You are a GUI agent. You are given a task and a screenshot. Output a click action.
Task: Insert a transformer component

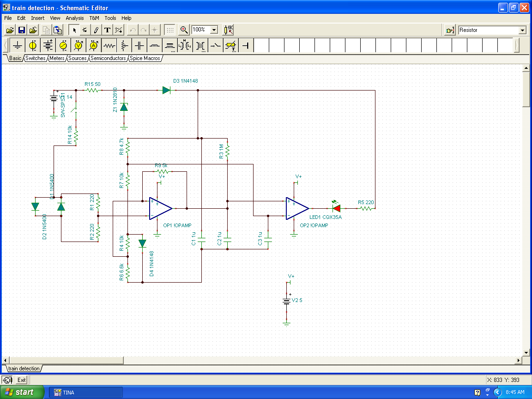[200, 45]
